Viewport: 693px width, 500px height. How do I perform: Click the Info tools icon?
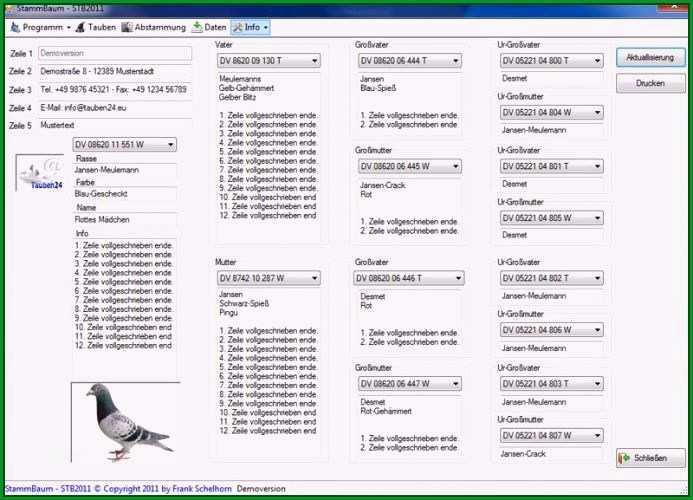tap(238, 27)
